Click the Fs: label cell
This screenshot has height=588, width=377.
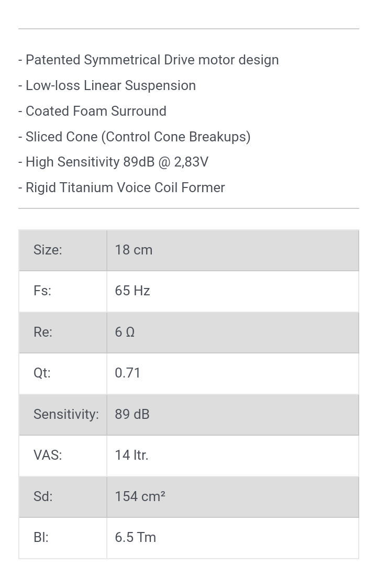(63, 291)
